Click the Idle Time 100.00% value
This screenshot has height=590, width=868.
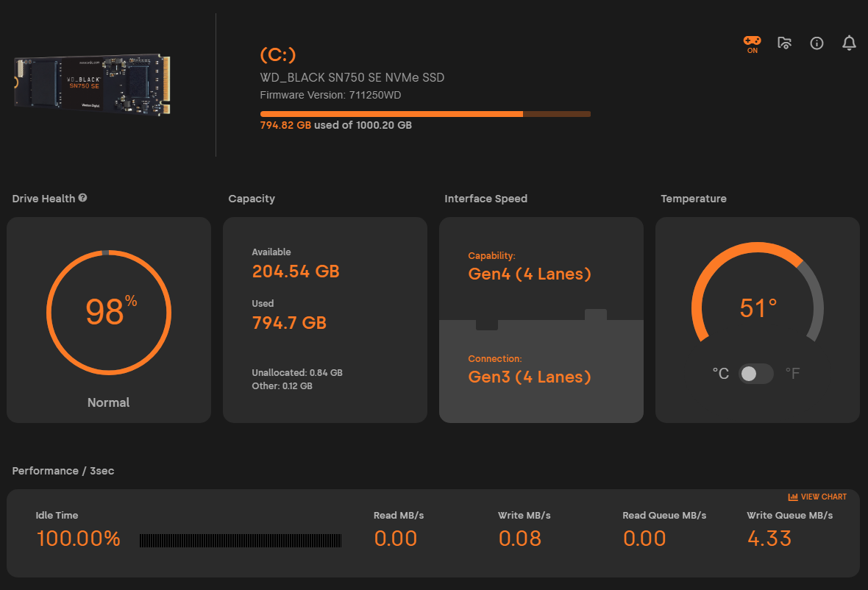point(78,539)
